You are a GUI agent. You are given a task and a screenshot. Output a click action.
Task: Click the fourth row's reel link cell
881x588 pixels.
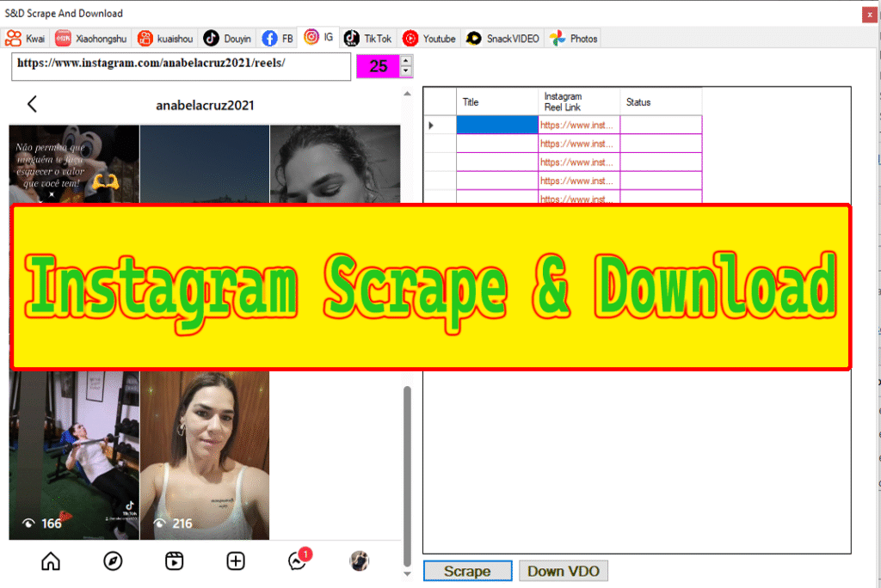click(579, 181)
